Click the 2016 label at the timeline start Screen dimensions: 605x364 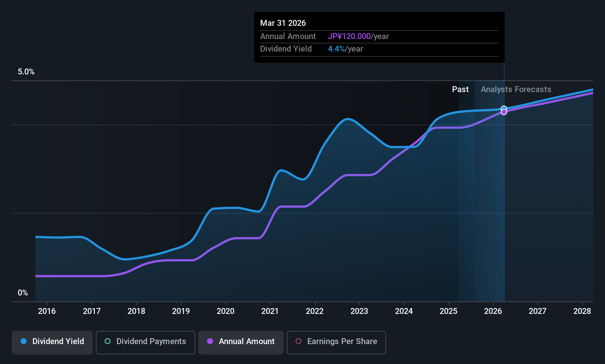pos(46,311)
